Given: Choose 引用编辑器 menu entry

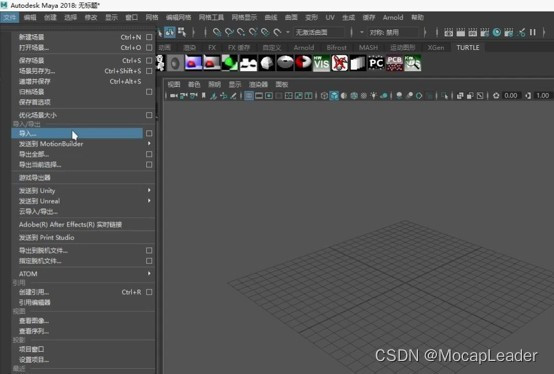Looking at the screenshot, I should tap(83, 302).
